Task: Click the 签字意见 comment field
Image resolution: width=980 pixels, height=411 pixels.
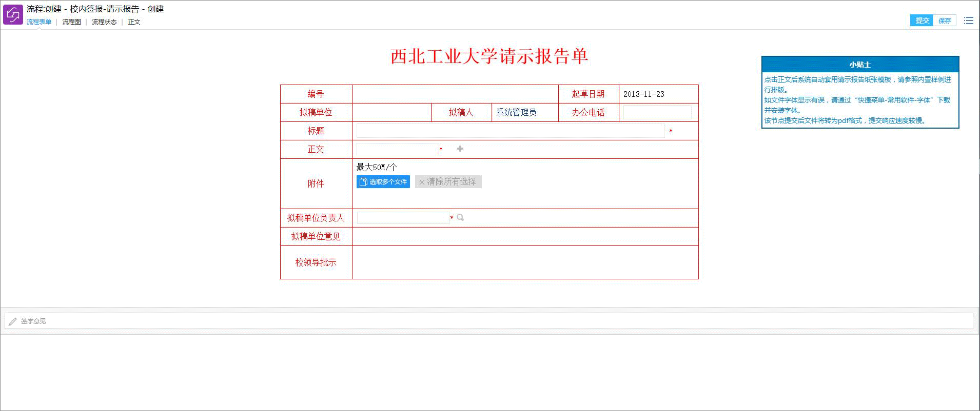Action: tap(488, 321)
